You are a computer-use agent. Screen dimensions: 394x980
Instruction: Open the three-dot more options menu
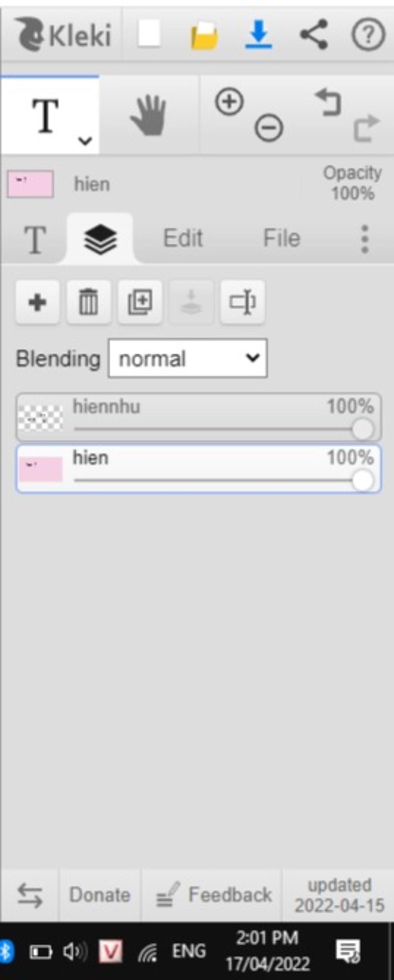[365, 239]
